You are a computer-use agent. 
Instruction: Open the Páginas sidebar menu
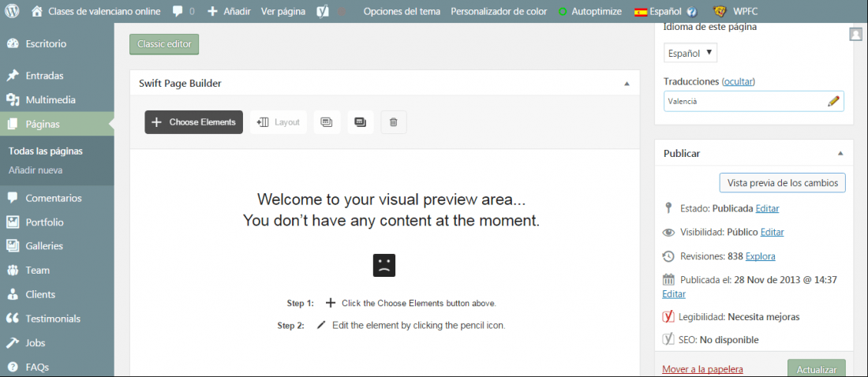click(57, 125)
